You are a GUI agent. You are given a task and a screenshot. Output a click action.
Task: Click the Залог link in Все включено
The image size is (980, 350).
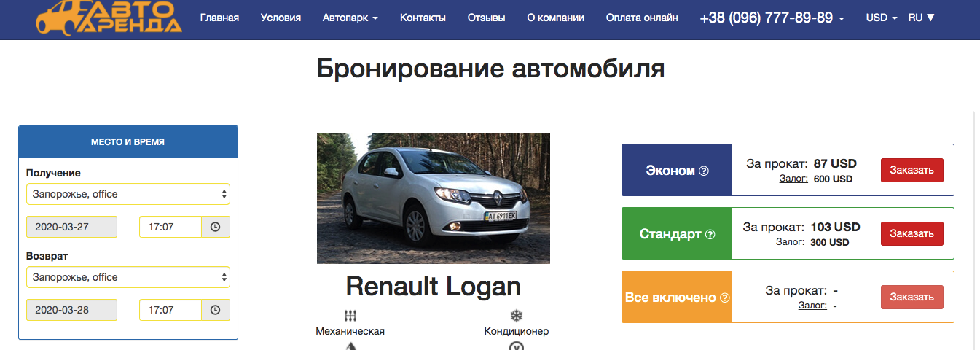(812, 306)
